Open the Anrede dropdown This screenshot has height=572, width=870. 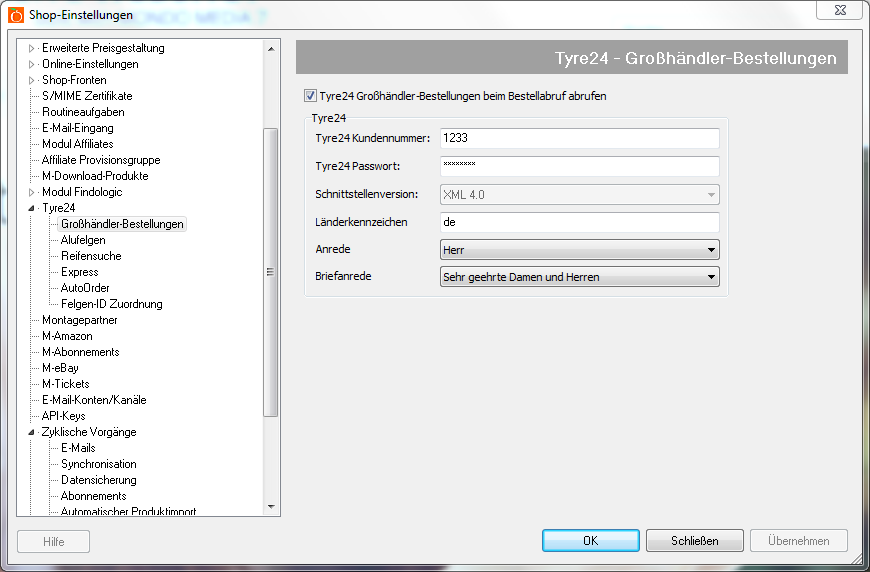[580, 250]
